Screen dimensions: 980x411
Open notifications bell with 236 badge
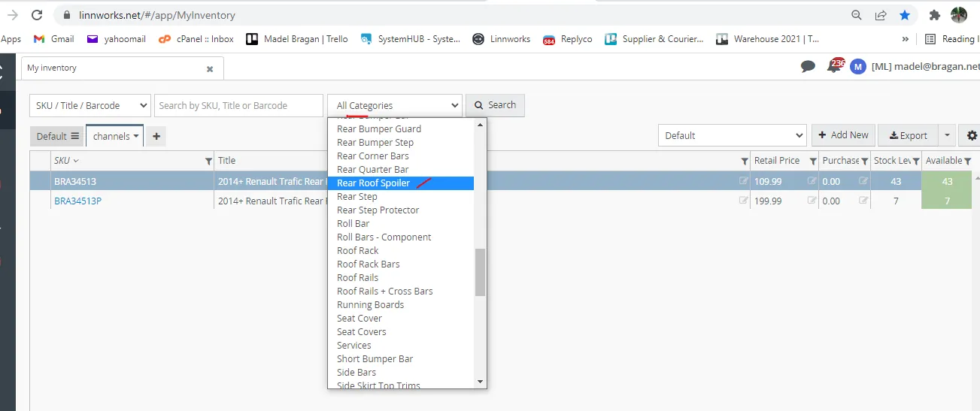(834, 66)
